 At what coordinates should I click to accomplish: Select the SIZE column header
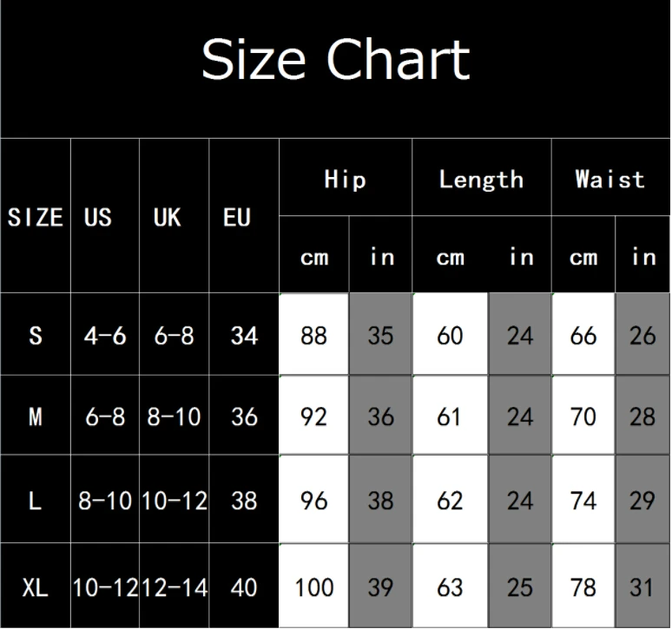[35, 216]
